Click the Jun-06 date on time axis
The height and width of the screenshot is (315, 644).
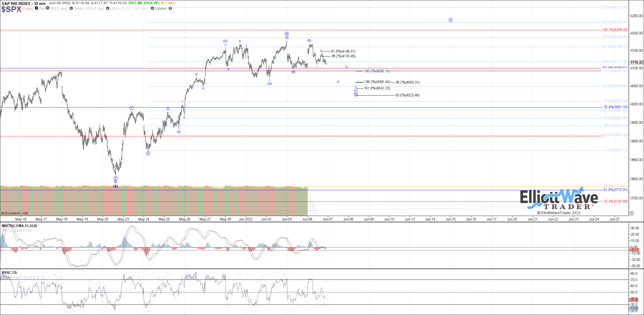pos(307,219)
